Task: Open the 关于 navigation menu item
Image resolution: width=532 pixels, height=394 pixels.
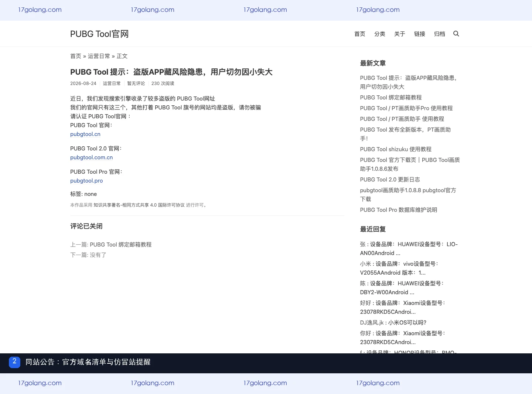Action: click(x=400, y=34)
